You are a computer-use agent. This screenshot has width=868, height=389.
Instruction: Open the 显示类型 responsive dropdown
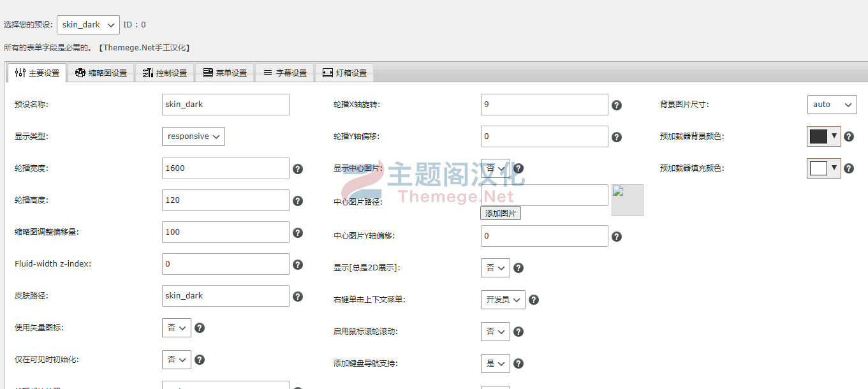[x=193, y=136]
